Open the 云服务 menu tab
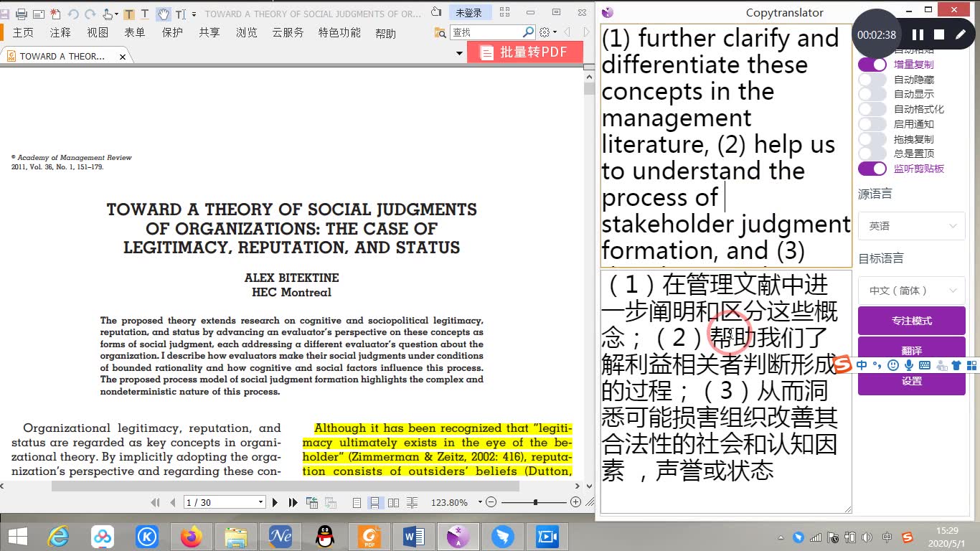980x551 pixels. [x=288, y=33]
